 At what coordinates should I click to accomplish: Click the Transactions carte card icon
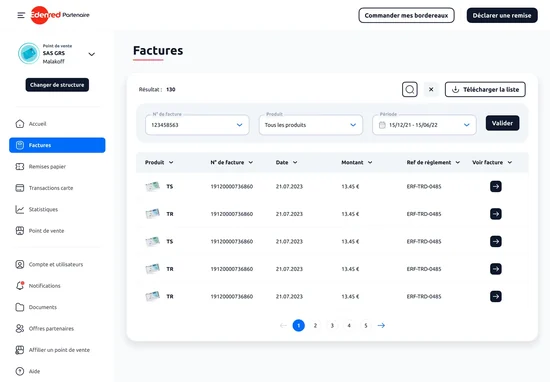(20, 188)
